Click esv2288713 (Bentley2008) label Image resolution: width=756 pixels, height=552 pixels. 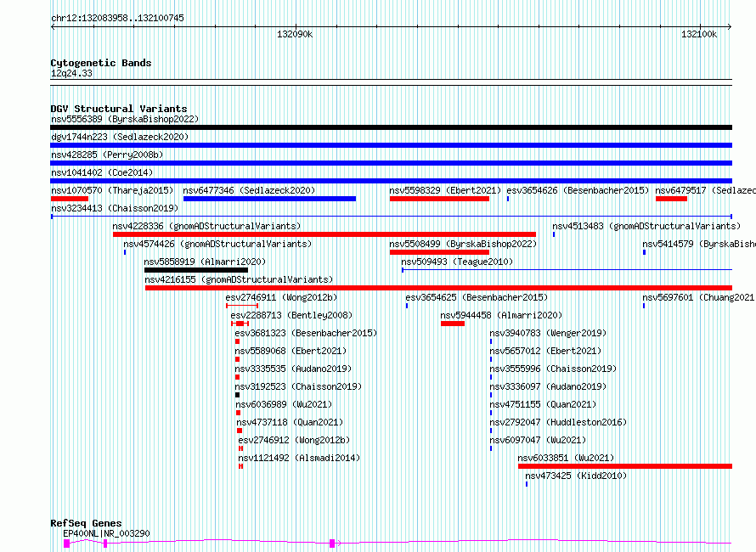pos(291,315)
